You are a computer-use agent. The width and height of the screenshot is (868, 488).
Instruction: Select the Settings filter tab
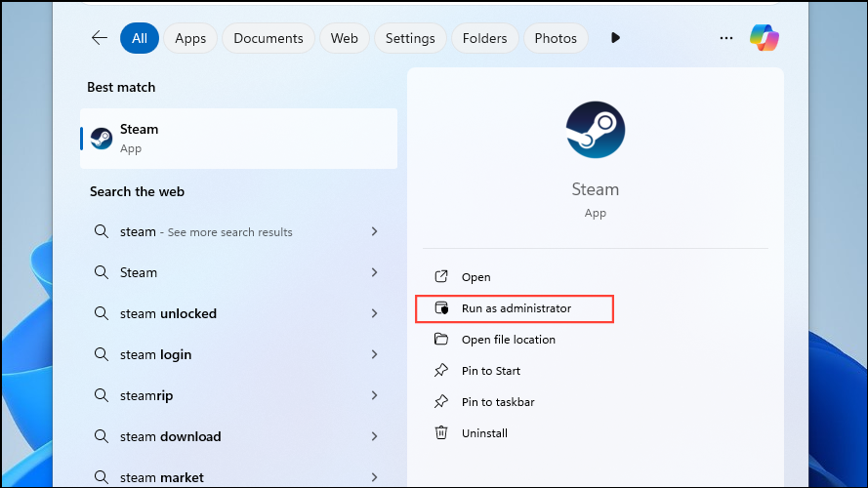point(410,38)
